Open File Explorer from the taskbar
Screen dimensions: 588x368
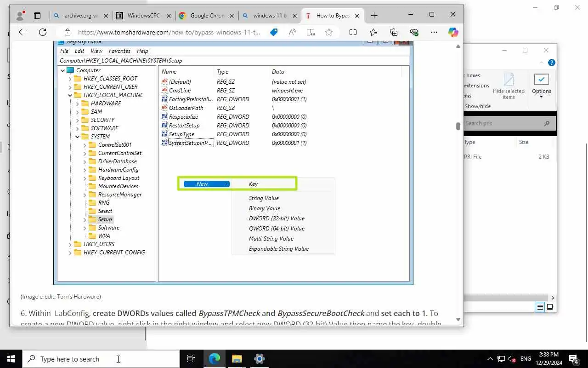coord(237,359)
